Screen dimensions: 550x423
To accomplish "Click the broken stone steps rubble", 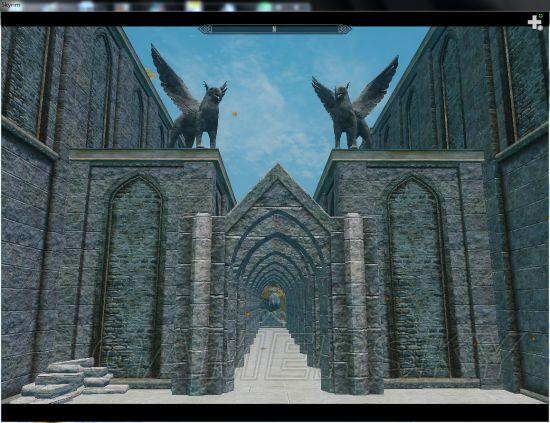I will pos(74,380).
